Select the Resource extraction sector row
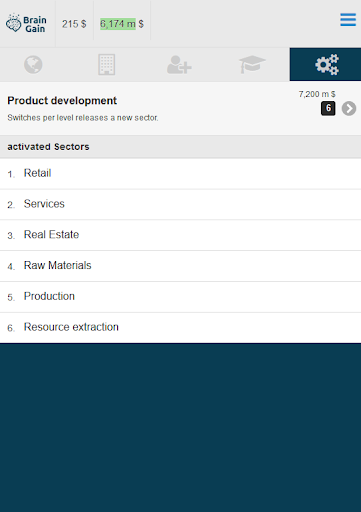This screenshot has width=361, height=512. coord(180,327)
